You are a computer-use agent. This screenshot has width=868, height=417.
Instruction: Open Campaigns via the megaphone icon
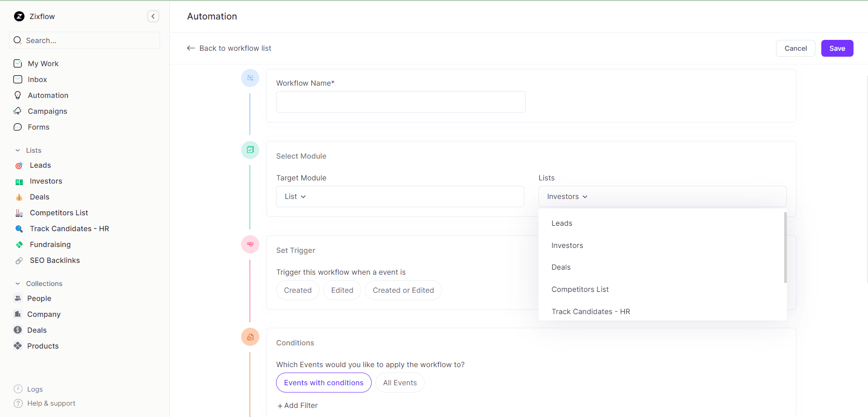pos(17,111)
